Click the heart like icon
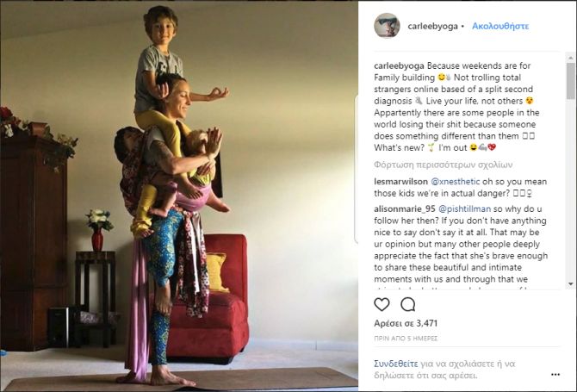This screenshot has height=392, width=577. (x=382, y=304)
